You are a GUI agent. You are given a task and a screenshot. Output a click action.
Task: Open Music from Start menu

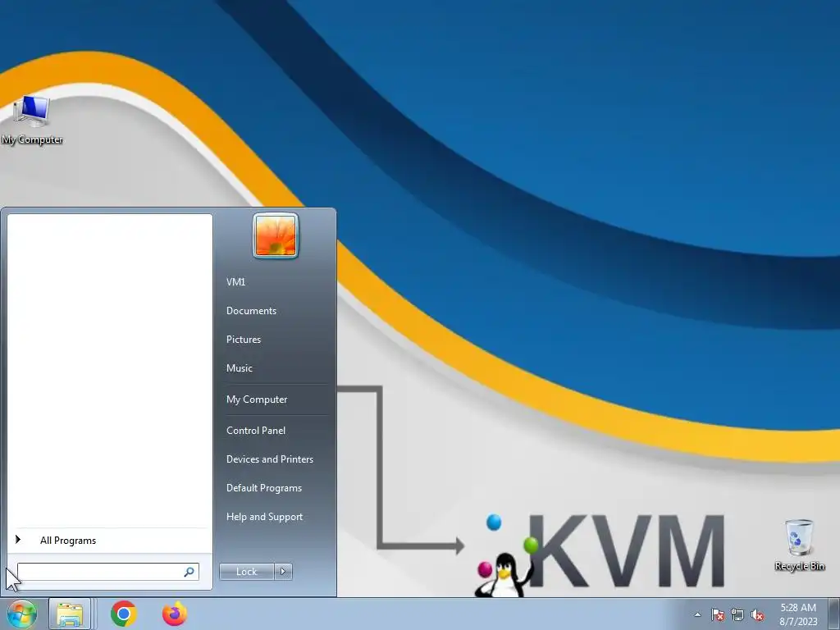coord(240,368)
